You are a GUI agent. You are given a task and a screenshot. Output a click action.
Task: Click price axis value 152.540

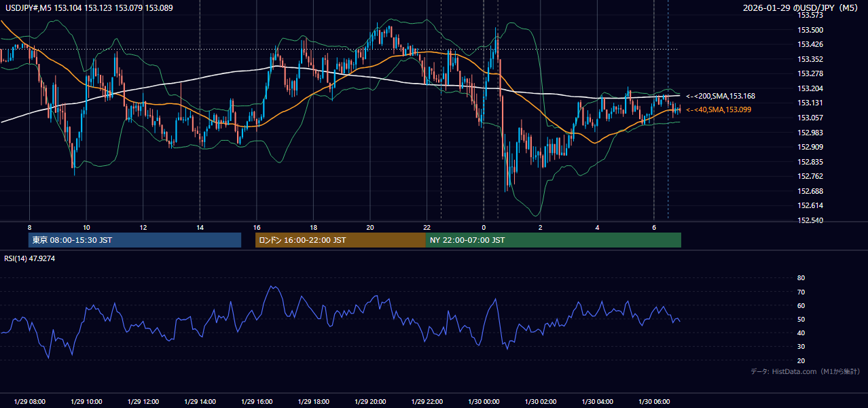click(x=810, y=220)
